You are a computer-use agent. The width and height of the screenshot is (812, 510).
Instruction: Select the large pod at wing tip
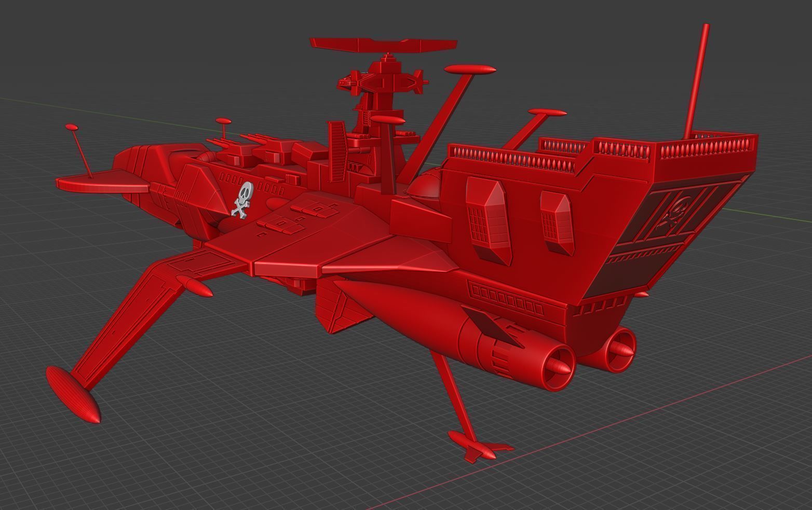coord(73,394)
